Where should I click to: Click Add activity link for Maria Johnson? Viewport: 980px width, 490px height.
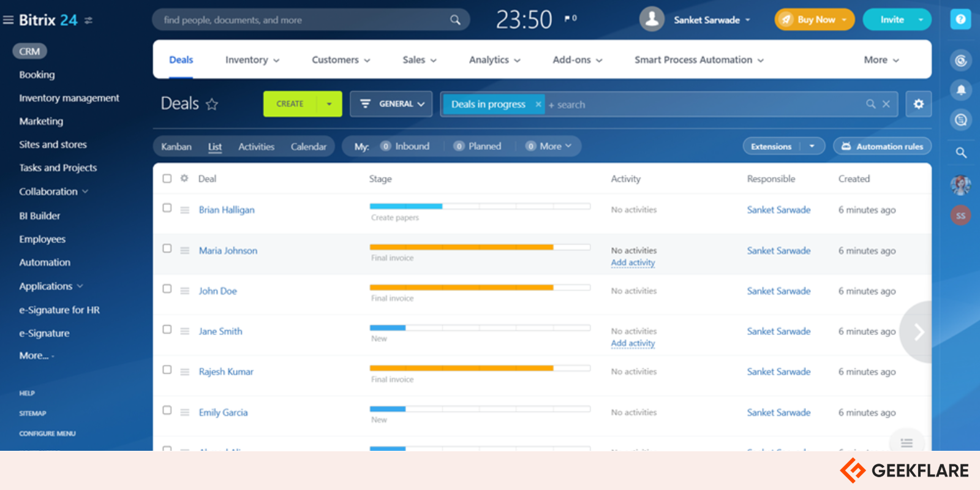[x=633, y=263]
